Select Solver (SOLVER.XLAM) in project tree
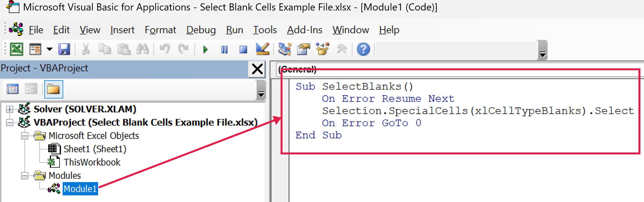Screen dimensions: 644x202 (85, 109)
